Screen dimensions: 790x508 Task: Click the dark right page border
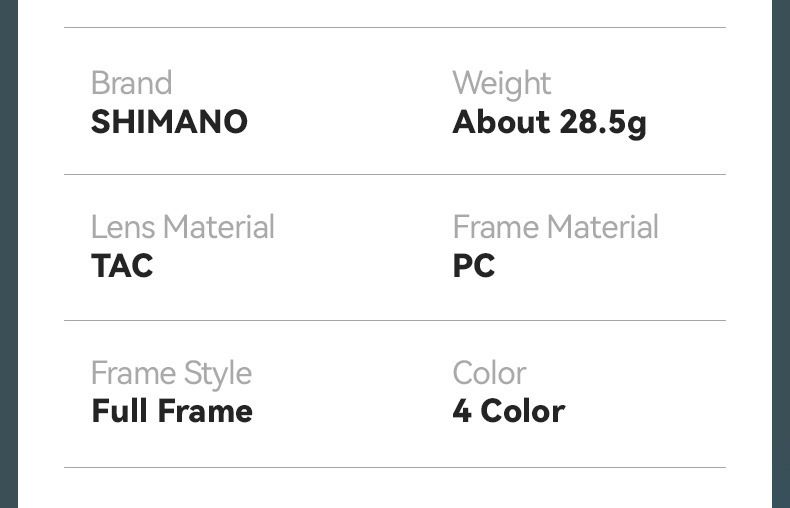click(781, 254)
